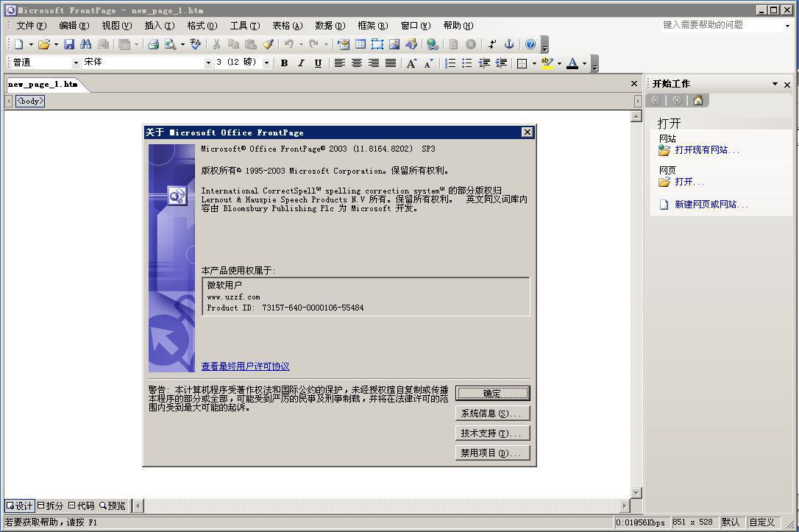Viewport: 799px width, 532px height.
Task: Toggle bold formatting
Action: 284,63
